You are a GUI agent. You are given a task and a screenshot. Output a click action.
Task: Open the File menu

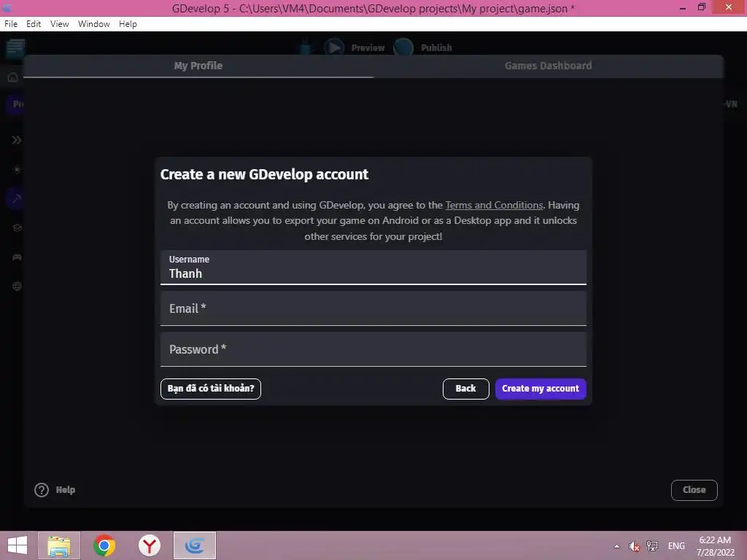[11, 24]
